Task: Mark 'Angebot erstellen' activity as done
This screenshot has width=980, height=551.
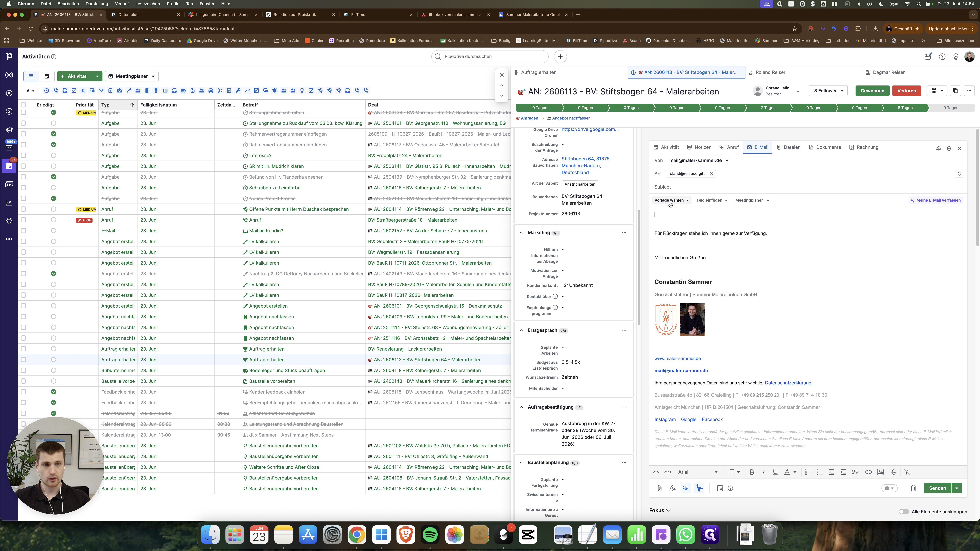Action: pyautogui.click(x=53, y=306)
